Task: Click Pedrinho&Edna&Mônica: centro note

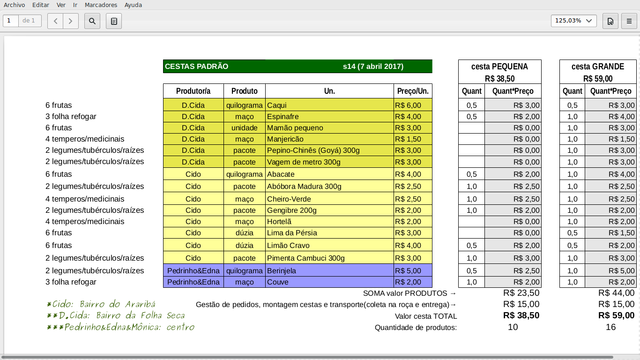Action: [x=120, y=327]
